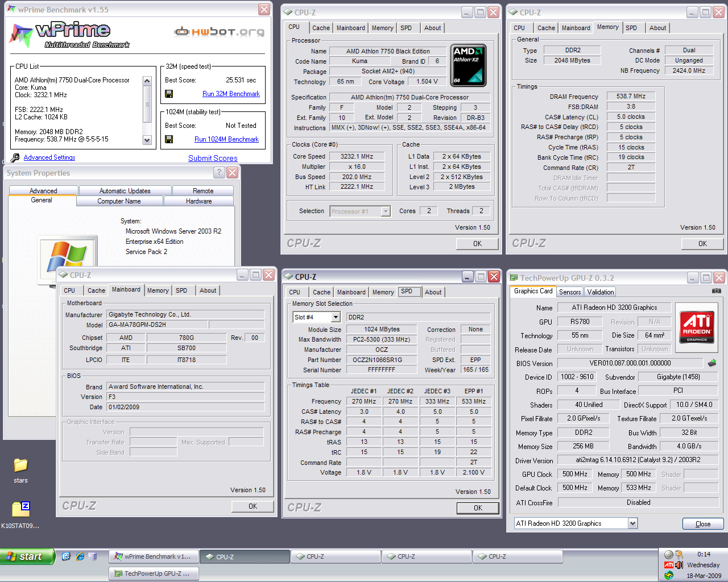Click the save icon beside Run 32M Benchmark

[169, 94]
